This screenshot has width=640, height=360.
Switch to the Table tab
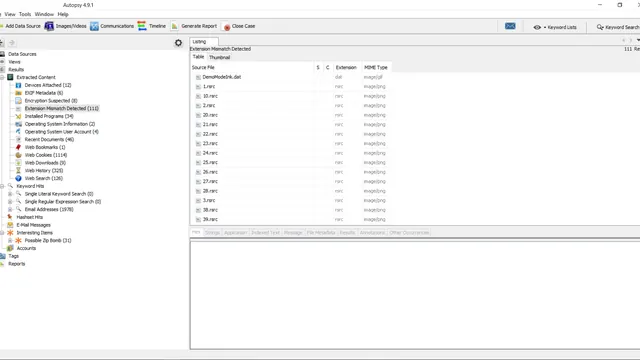[x=198, y=57]
